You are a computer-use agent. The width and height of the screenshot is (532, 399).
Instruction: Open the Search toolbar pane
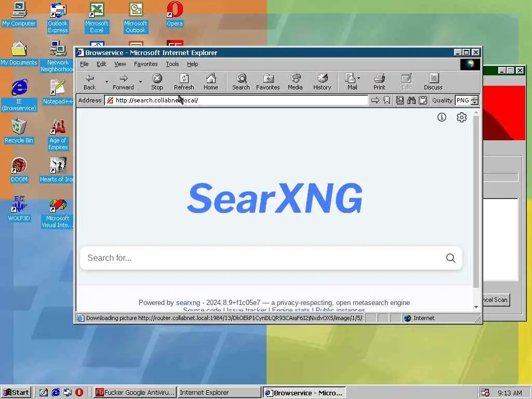coord(241,82)
